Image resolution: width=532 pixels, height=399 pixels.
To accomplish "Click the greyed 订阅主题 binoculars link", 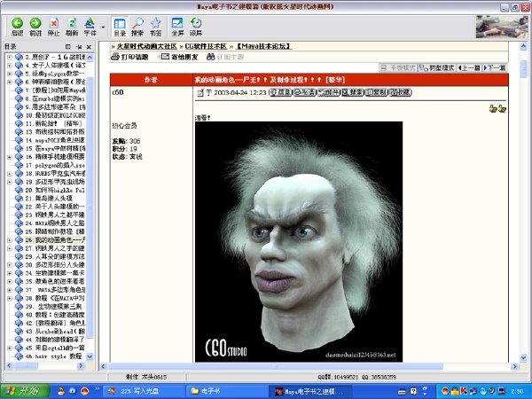I will 225,57.
